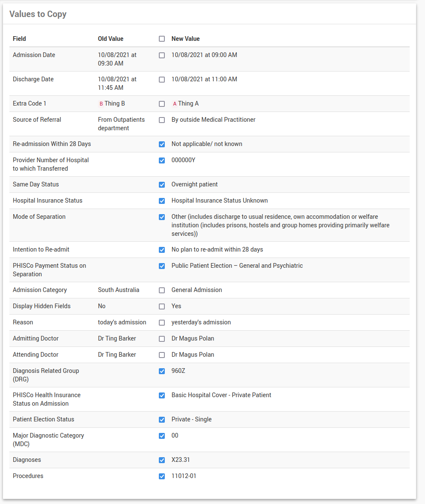Deselect the Diagnoses X23.31 checkbox
The image size is (425, 504).
162,460
